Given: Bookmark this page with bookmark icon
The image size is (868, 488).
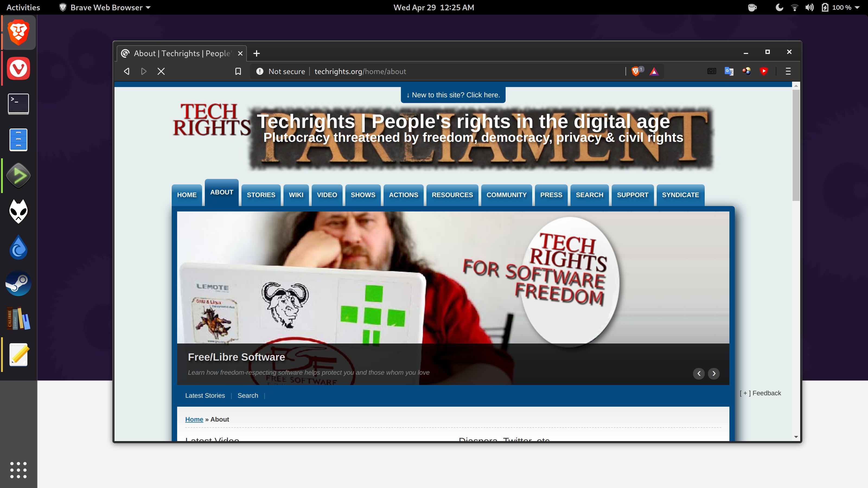Looking at the screenshot, I should point(238,71).
